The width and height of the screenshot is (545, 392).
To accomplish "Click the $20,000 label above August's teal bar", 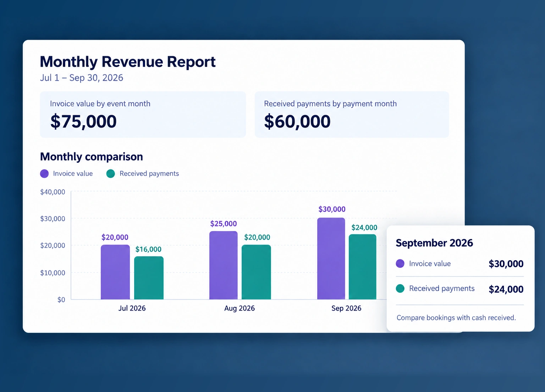I will click(257, 237).
